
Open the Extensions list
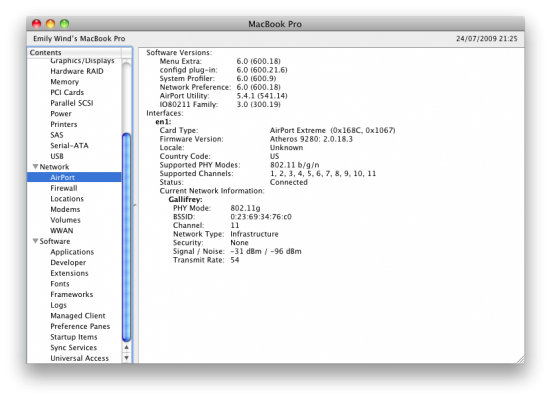(x=69, y=273)
